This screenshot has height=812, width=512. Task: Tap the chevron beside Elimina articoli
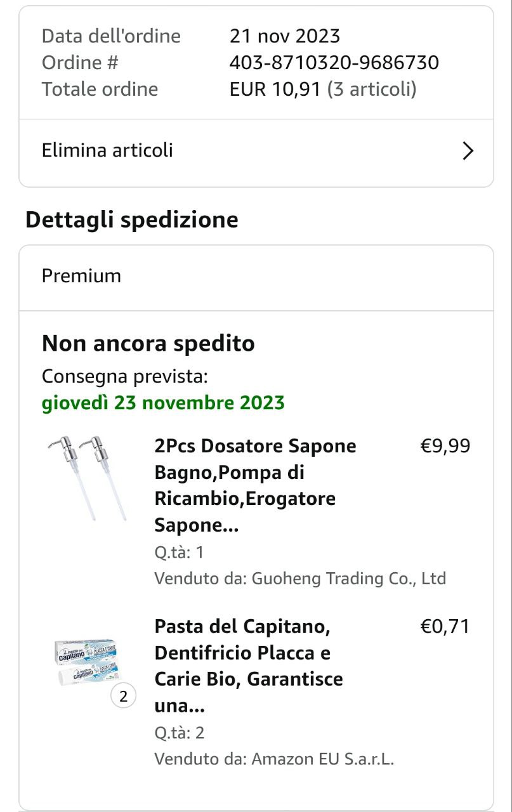[468, 151]
